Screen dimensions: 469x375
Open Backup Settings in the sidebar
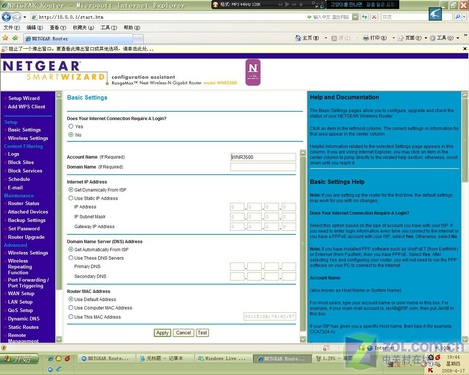pos(27,220)
